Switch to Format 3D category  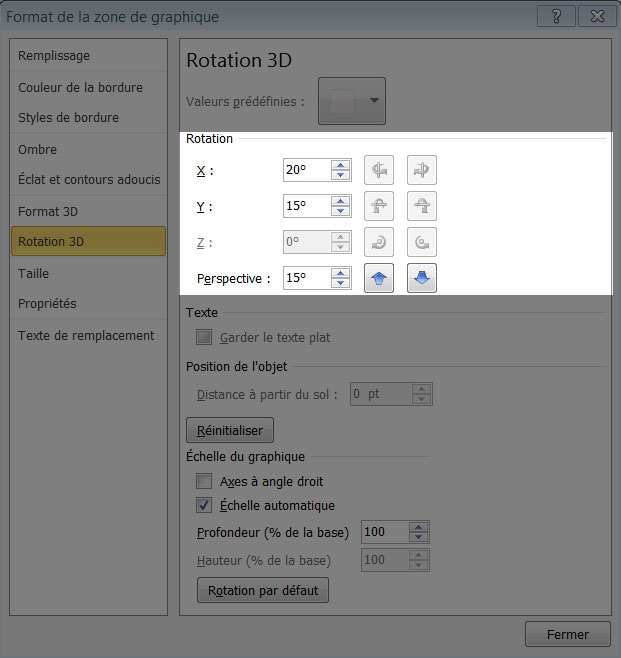click(x=89, y=212)
